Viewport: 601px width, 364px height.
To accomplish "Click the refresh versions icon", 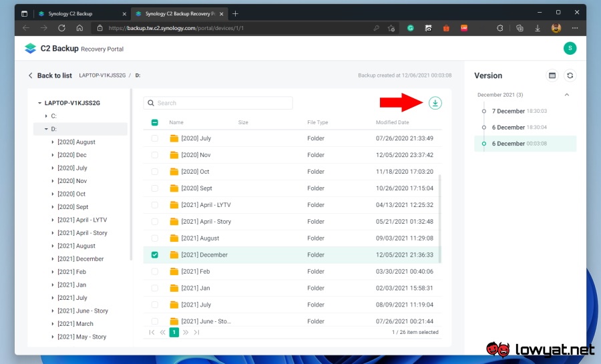I will pos(570,75).
